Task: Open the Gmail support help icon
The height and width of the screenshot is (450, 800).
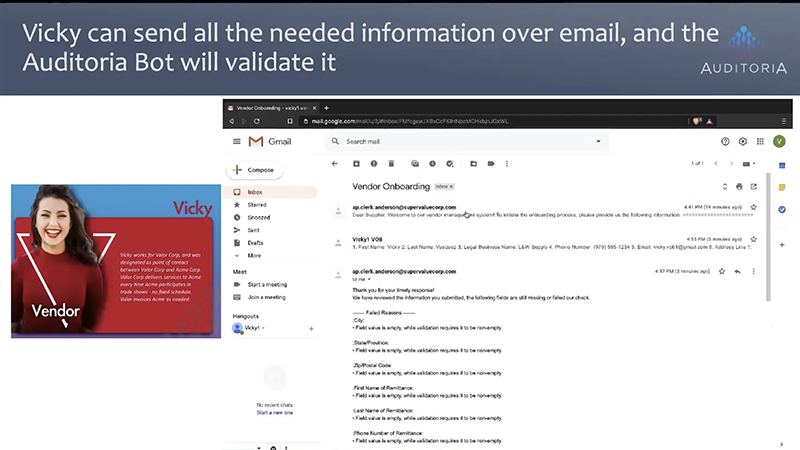Action: 725,141
